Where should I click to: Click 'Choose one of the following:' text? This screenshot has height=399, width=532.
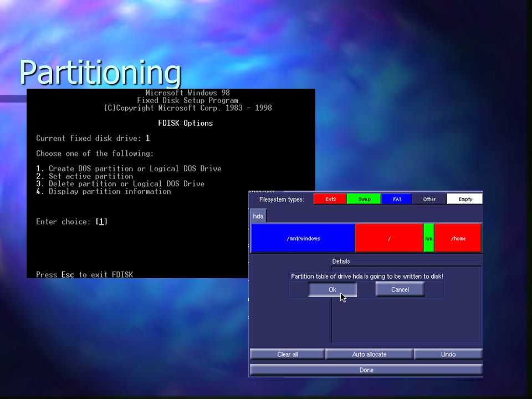(x=95, y=154)
